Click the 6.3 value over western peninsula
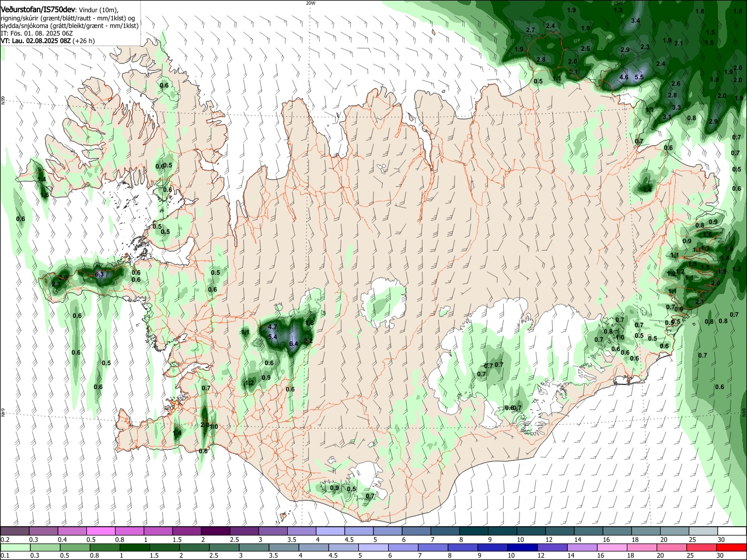 pos(99,274)
